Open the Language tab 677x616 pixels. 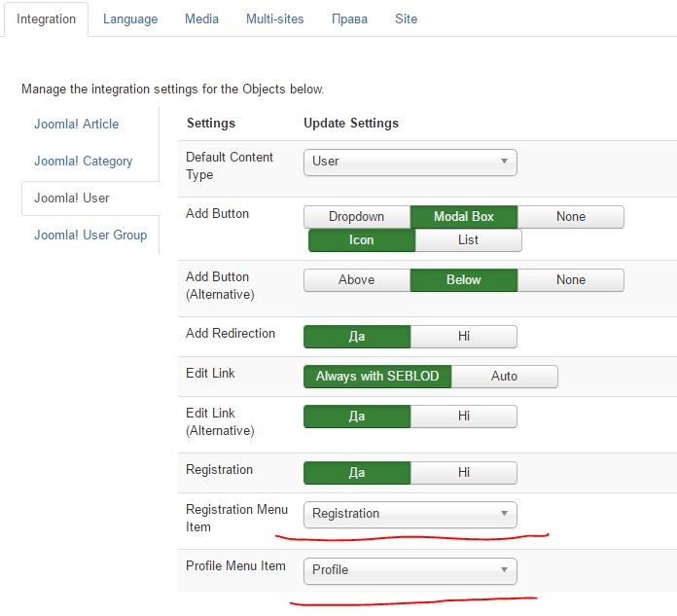click(130, 19)
